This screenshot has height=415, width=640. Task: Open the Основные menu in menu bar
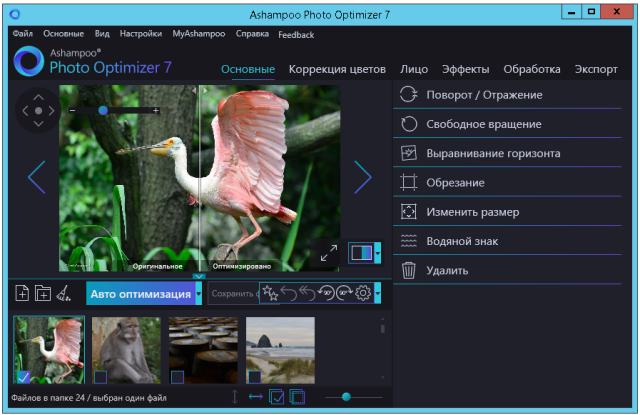tap(64, 33)
